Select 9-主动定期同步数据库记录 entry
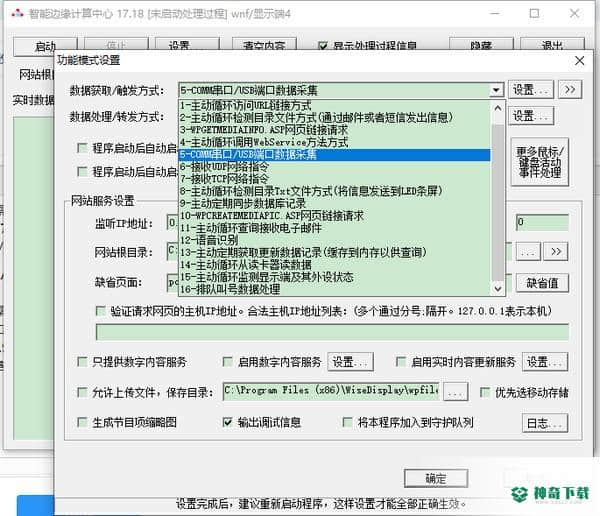The image size is (600, 516). point(334,203)
